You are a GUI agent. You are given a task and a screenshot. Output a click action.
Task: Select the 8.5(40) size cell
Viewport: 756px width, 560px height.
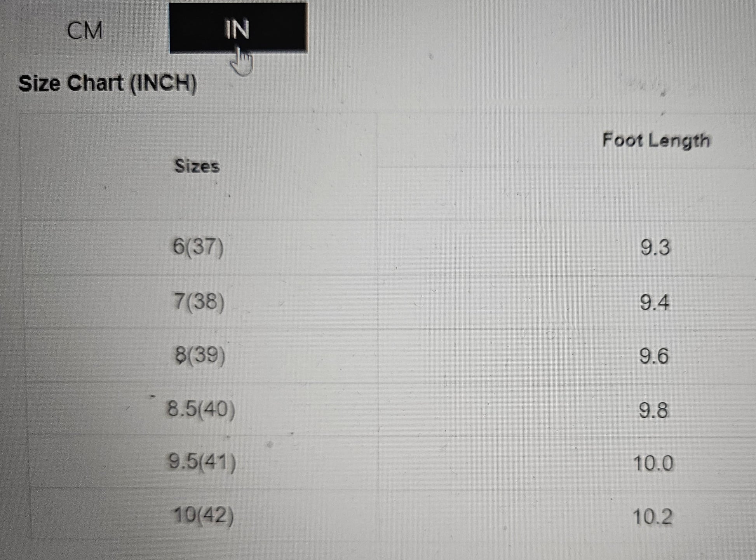tap(201, 409)
